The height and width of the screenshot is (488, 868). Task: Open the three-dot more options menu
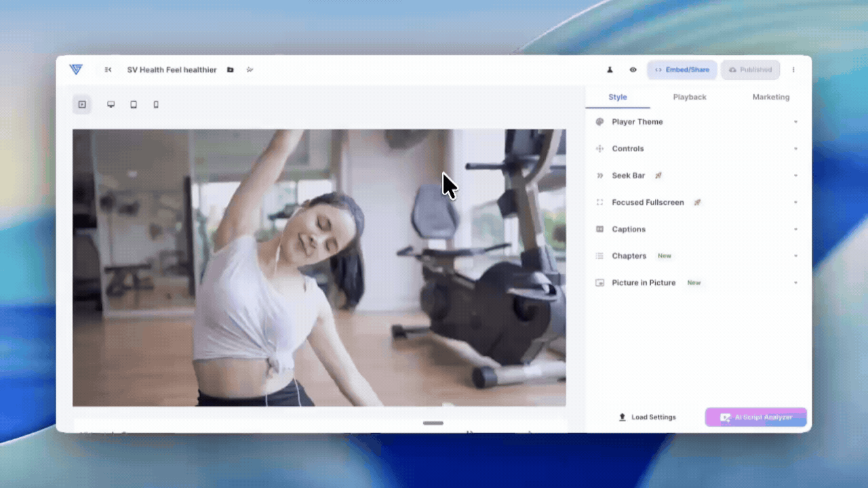[x=793, y=70]
